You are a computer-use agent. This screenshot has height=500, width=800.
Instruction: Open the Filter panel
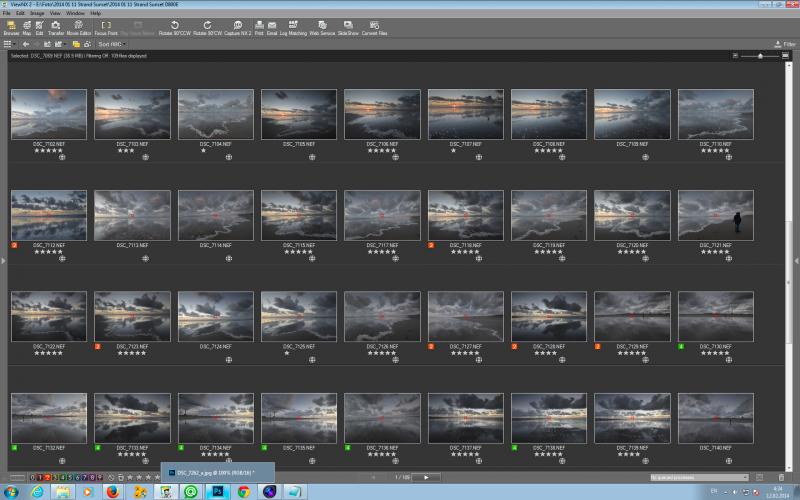pyautogui.click(x=785, y=44)
